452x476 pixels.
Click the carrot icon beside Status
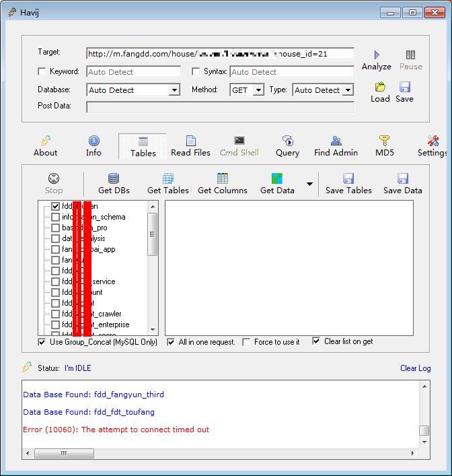[x=27, y=367]
